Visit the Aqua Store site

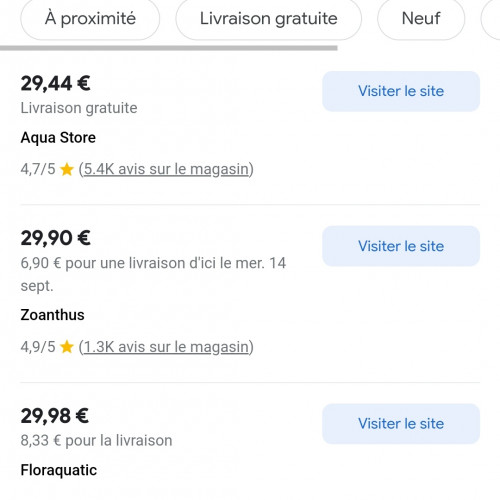coord(401,91)
